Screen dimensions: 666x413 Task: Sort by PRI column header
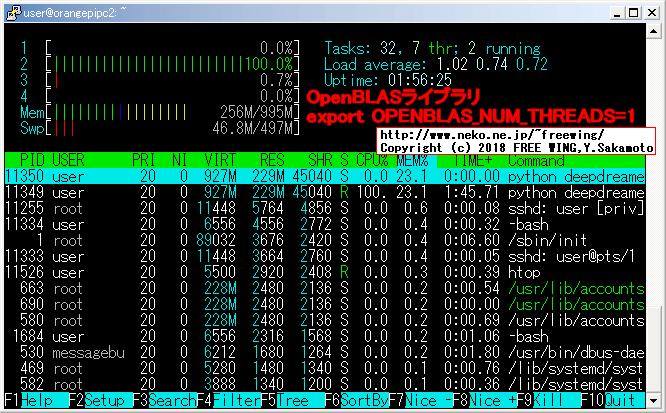pos(144,160)
